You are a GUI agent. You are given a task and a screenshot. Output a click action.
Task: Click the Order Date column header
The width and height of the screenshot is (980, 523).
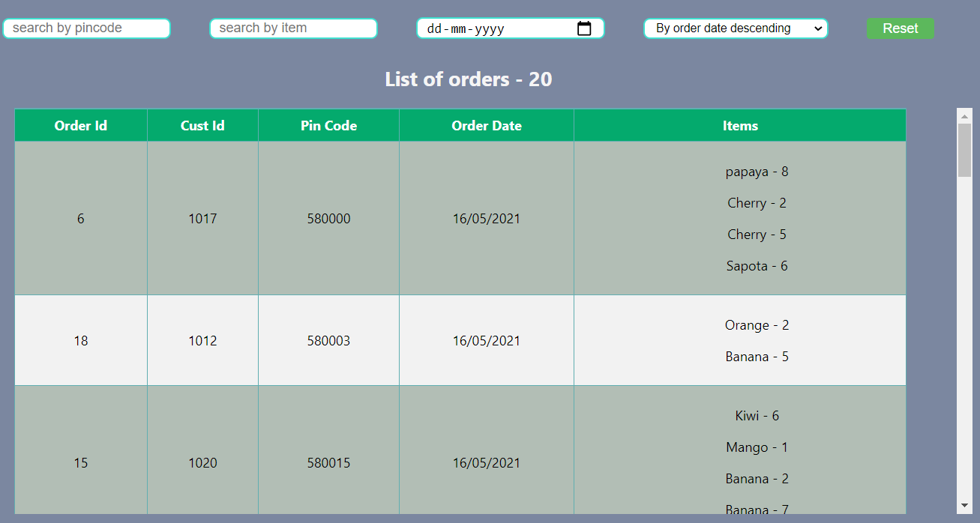(486, 125)
